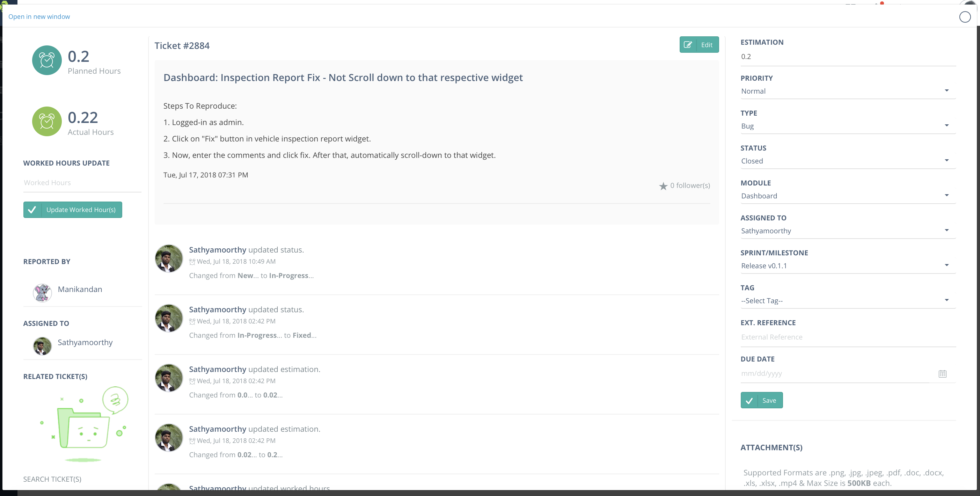
Task: Click the Save button
Action: click(x=761, y=401)
